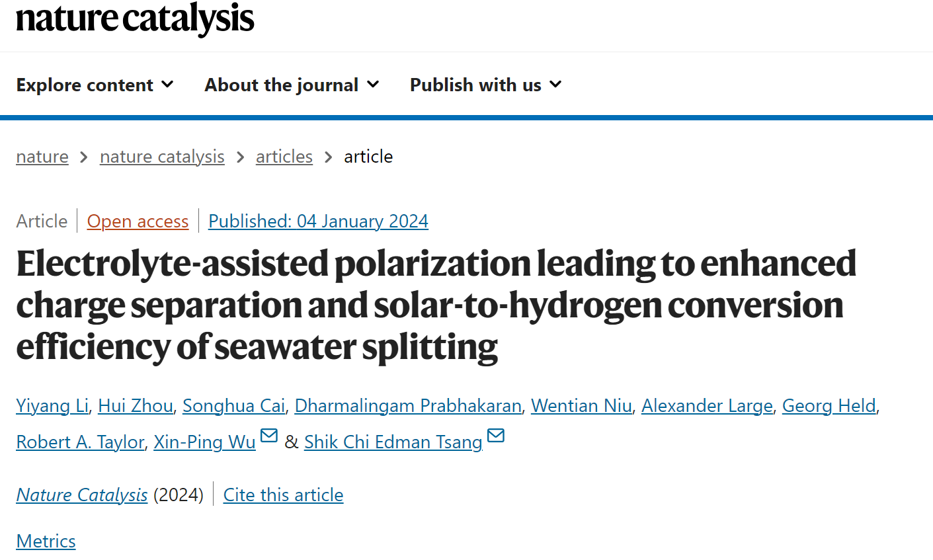Open the nature catalysis breadcrumb link
This screenshot has height=560, width=933.
point(162,157)
